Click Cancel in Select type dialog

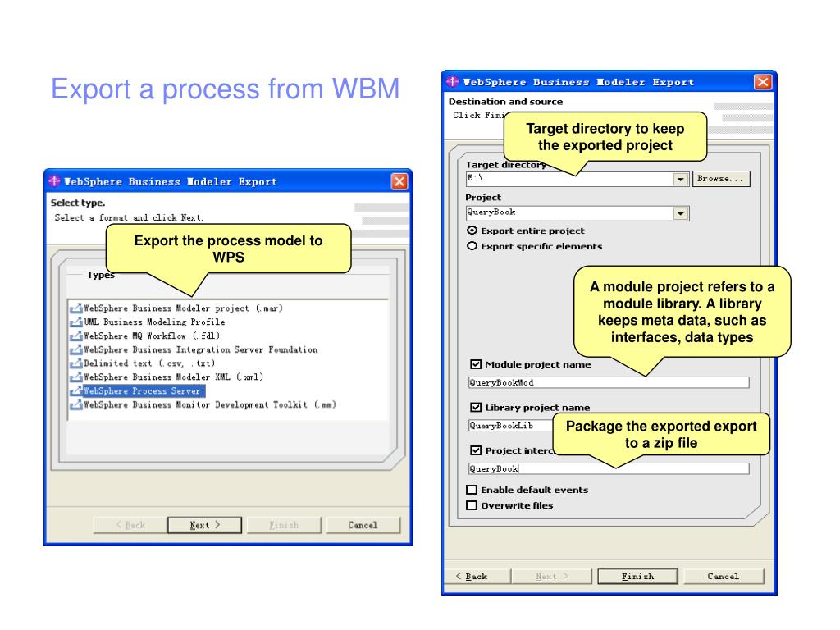(363, 525)
